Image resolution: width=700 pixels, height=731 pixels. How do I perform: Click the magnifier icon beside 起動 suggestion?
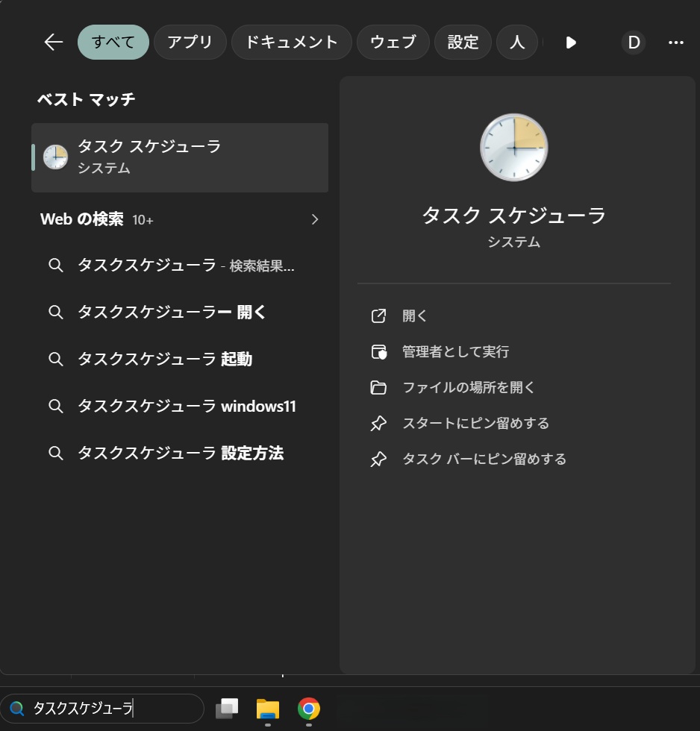click(x=56, y=359)
